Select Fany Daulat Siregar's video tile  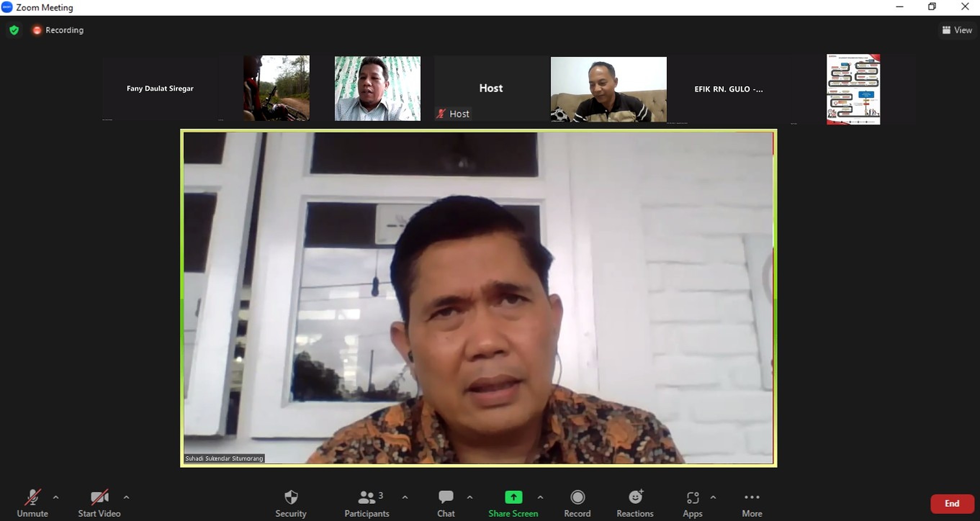(160, 88)
